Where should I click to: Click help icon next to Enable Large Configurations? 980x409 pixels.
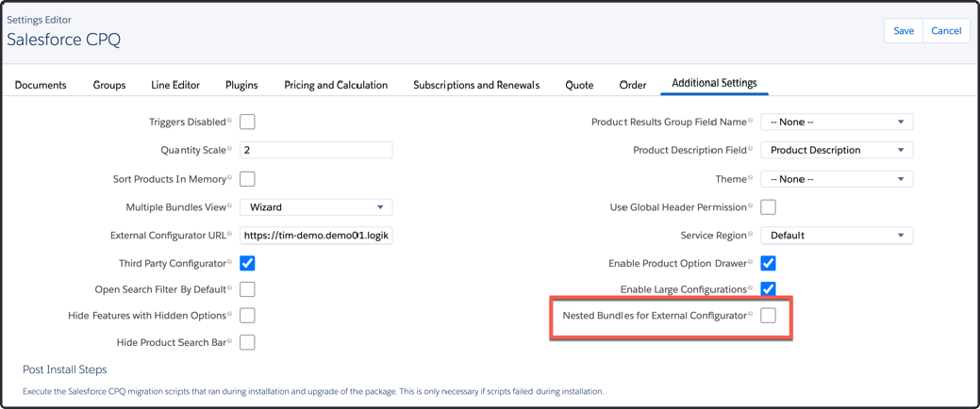point(750,287)
